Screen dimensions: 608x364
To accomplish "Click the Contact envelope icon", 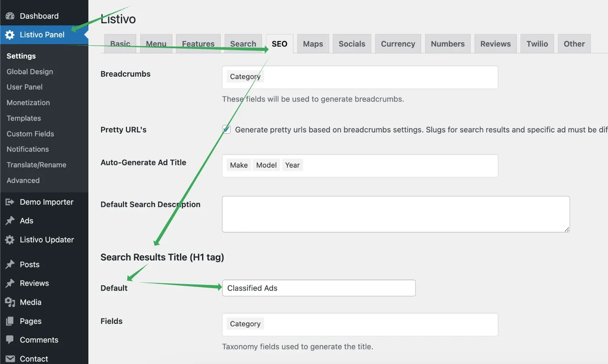I will point(10,359).
